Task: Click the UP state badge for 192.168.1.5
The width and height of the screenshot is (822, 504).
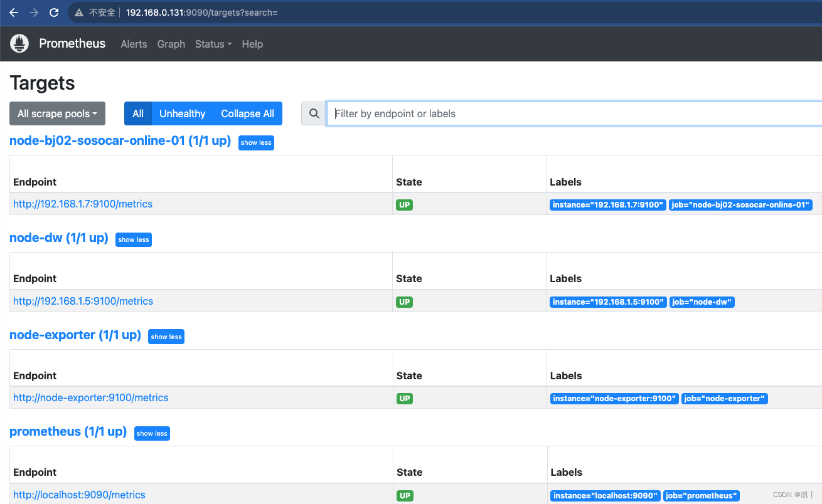Action: 405,302
